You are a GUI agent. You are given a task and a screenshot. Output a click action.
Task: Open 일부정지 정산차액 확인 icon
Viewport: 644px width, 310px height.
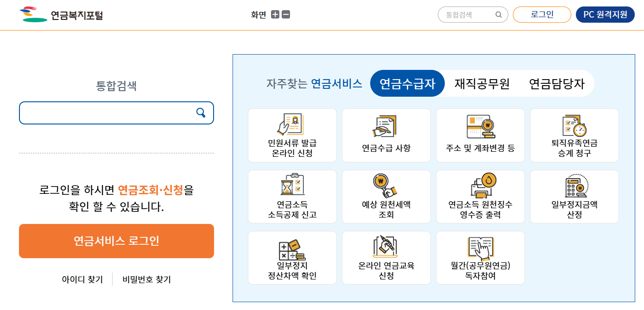tap(292, 250)
